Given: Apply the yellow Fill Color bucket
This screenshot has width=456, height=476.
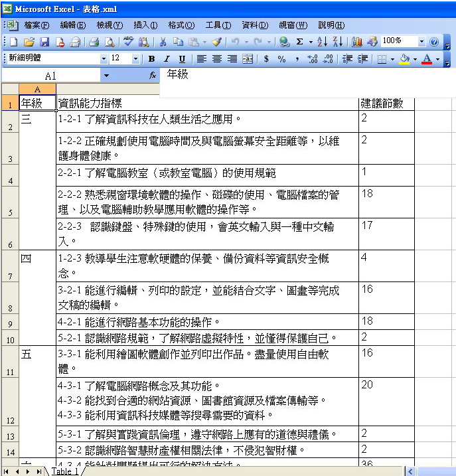Looking at the screenshot, I should point(404,58).
